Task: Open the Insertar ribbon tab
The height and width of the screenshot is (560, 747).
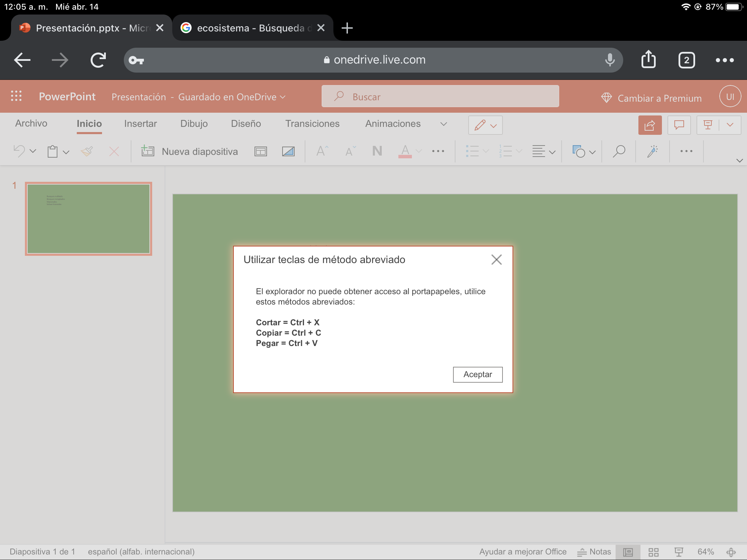Action: [x=140, y=123]
